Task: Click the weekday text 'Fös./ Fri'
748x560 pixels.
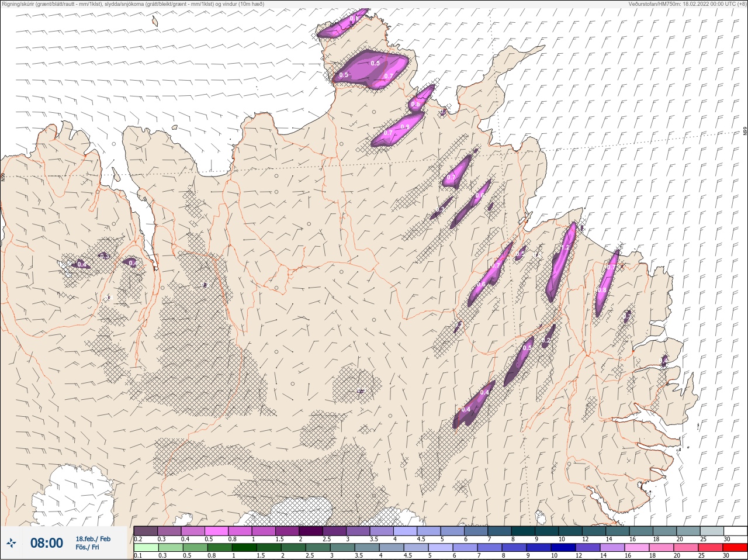Action: (87, 548)
